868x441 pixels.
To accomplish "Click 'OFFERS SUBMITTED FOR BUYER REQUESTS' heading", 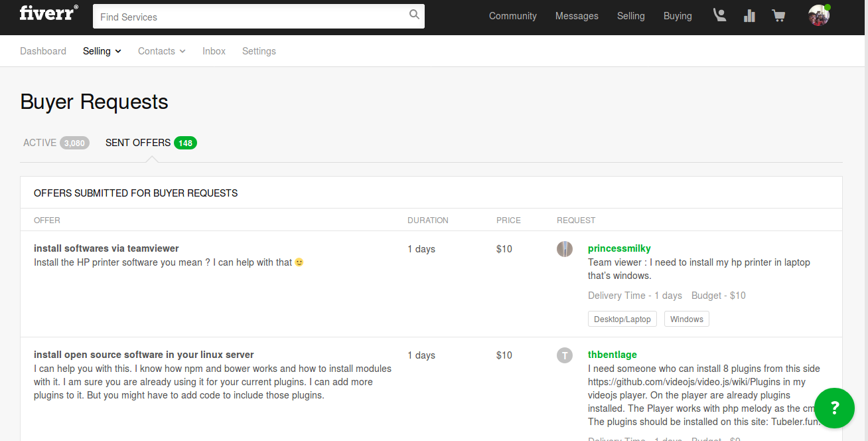I will pos(135,193).
